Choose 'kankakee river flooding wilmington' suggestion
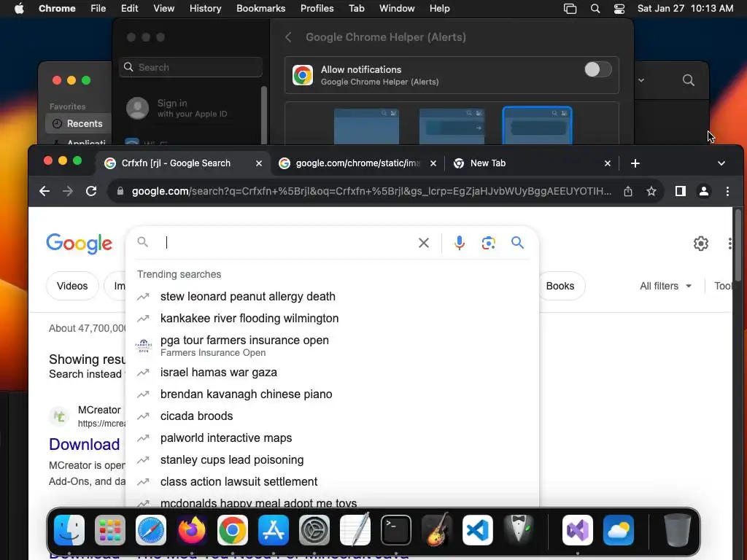747x560 pixels. point(332,318)
